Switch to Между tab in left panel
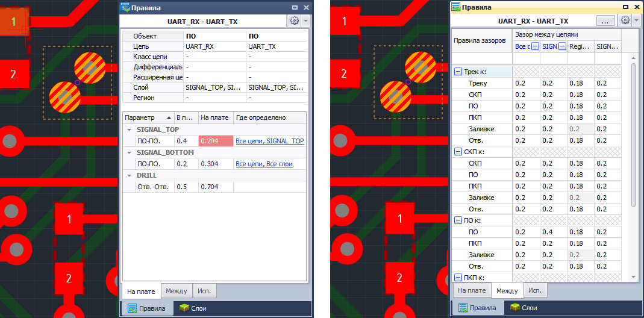 point(177,291)
